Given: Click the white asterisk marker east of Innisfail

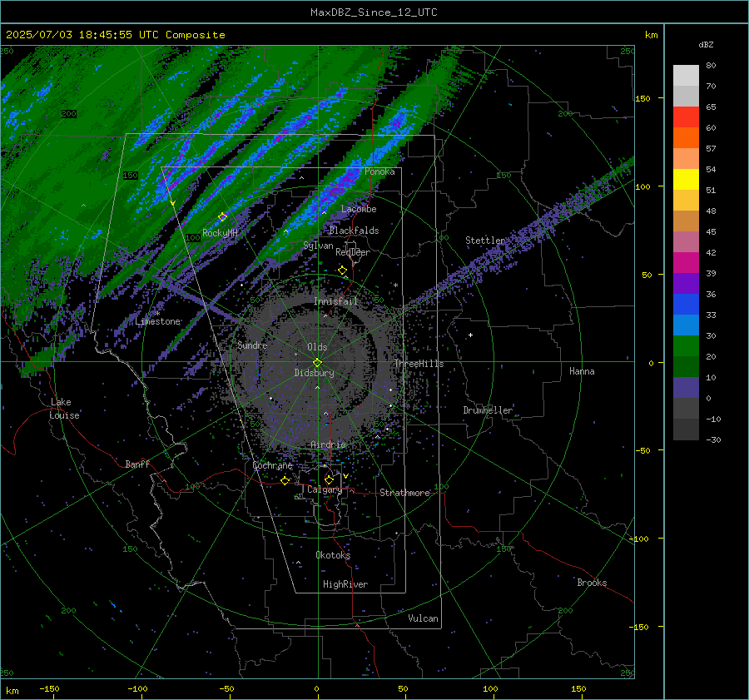Looking at the screenshot, I should (395, 285).
